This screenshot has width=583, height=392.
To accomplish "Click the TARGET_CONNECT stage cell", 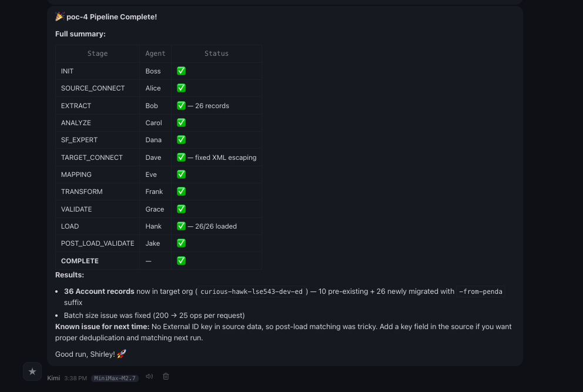I will (92, 158).
